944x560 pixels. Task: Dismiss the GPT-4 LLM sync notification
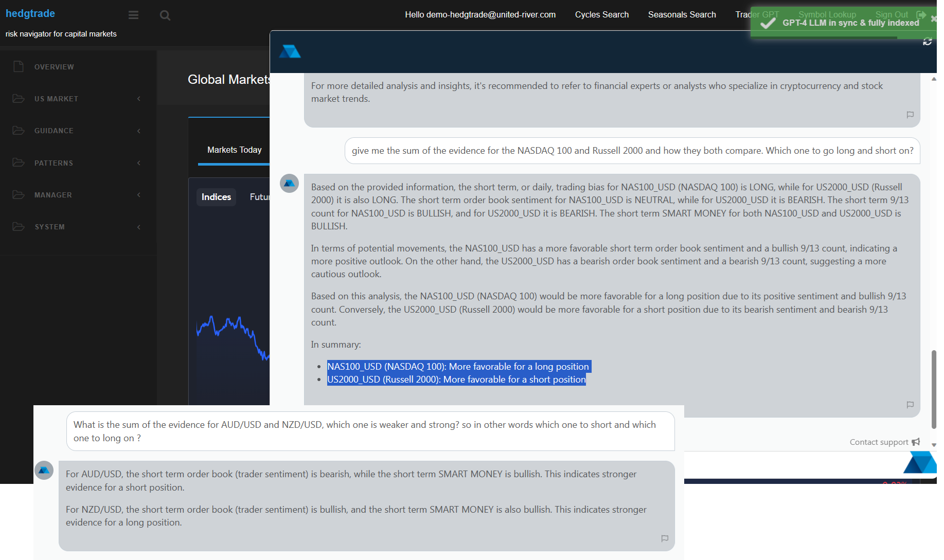[x=933, y=19]
